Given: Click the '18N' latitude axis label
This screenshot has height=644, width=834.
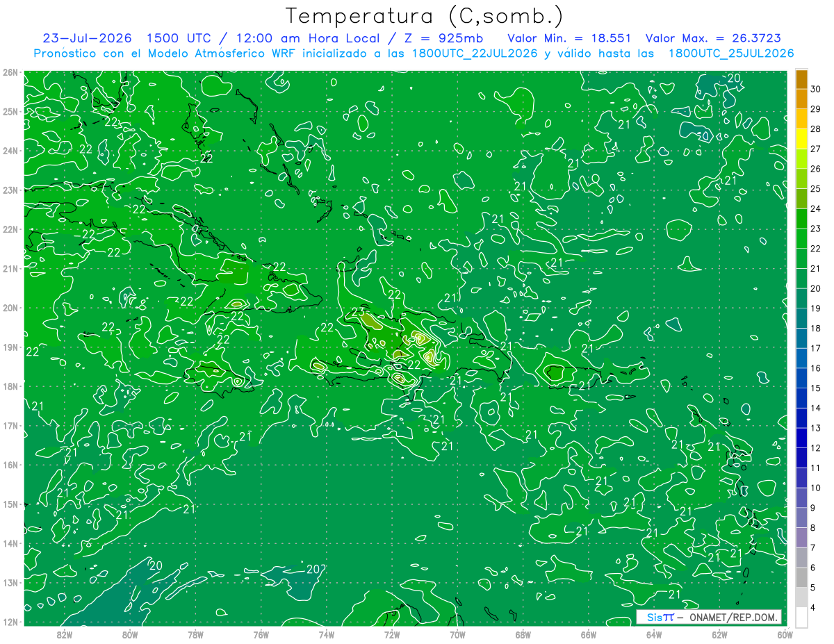Looking at the screenshot, I should point(10,386).
